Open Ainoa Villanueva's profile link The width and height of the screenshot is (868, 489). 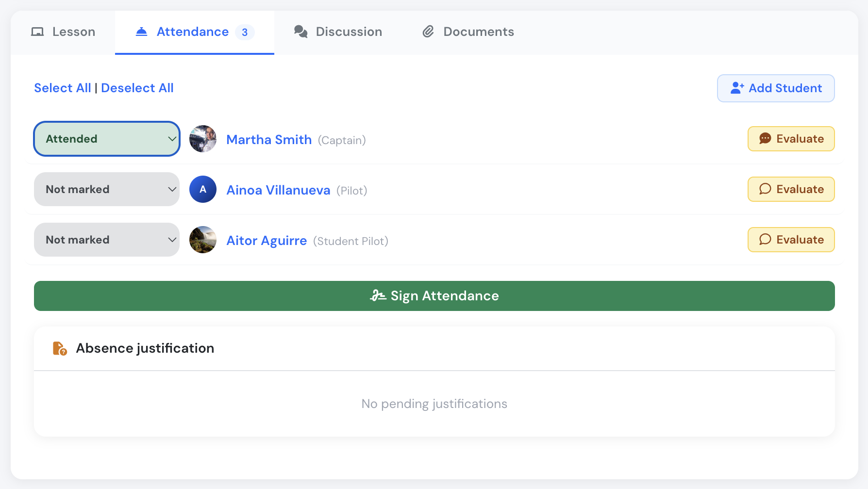[x=278, y=190]
